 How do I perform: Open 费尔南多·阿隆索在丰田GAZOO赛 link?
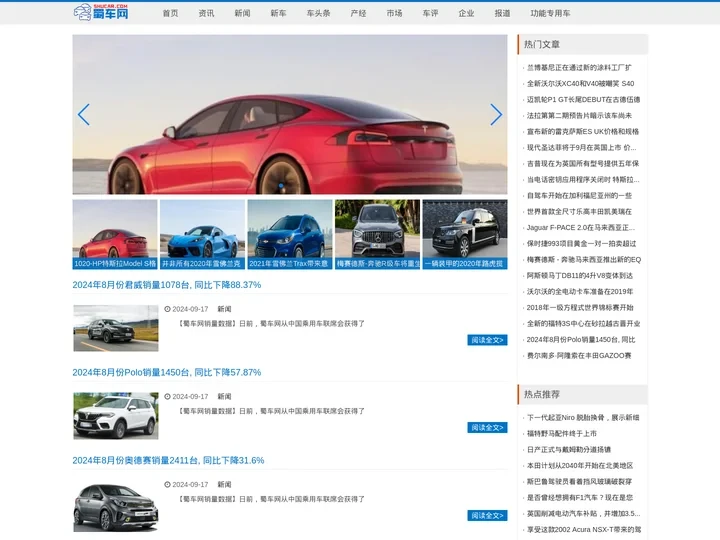pyautogui.click(x=579, y=356)
